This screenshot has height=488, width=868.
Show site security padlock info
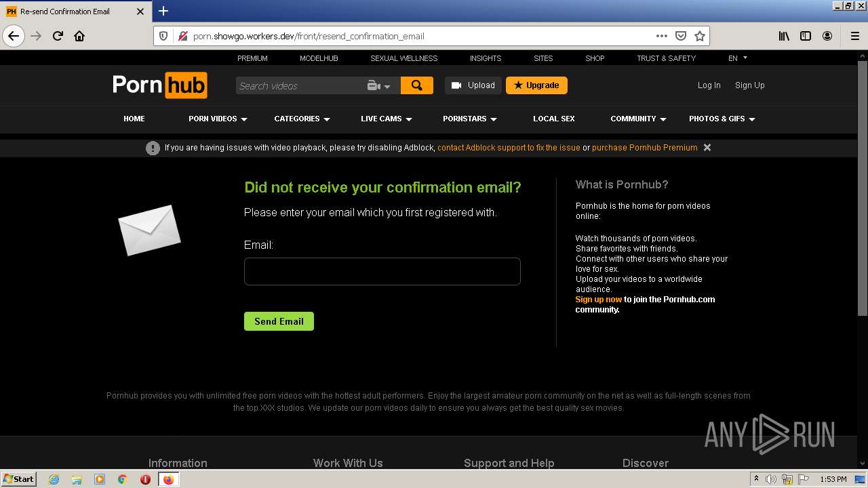coord(182,36)
